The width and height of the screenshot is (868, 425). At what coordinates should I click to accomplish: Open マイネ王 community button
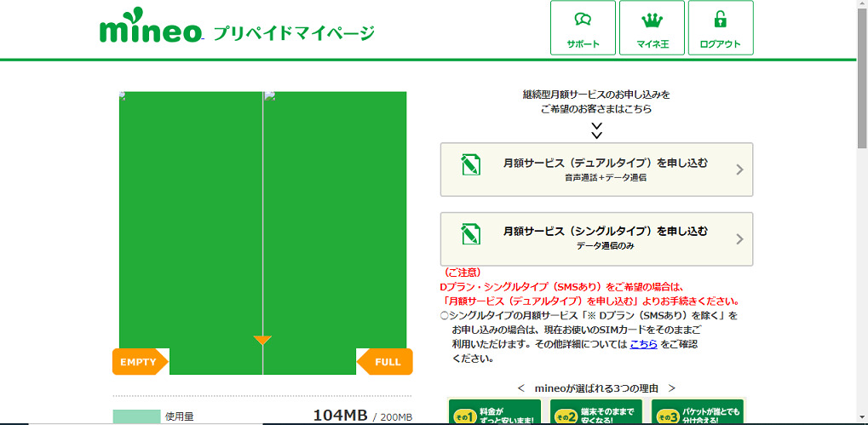[652, 27]
